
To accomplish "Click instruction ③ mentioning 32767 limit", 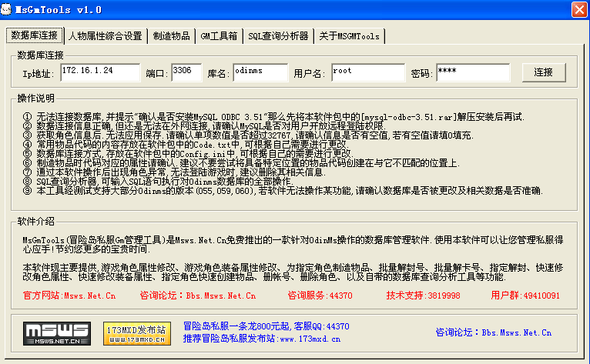I will point(248,135).
